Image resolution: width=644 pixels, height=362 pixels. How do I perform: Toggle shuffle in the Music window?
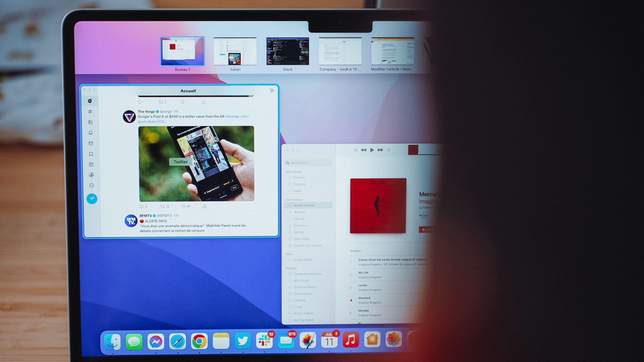355,150
